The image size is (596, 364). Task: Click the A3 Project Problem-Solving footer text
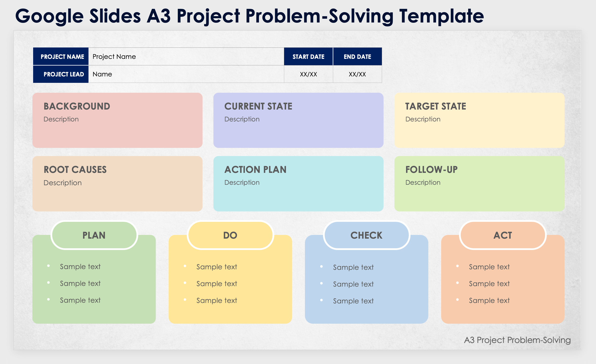(x=517, y=340)
